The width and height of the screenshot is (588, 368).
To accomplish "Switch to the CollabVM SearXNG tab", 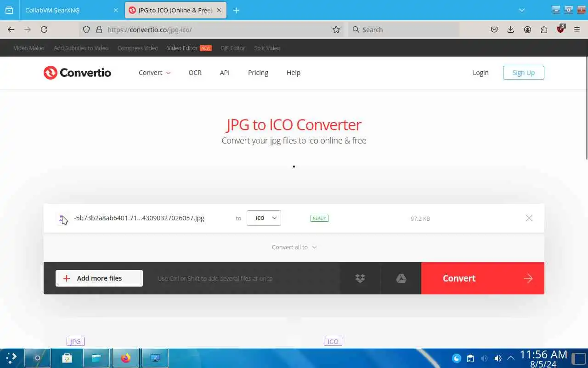I will [71, 10].
